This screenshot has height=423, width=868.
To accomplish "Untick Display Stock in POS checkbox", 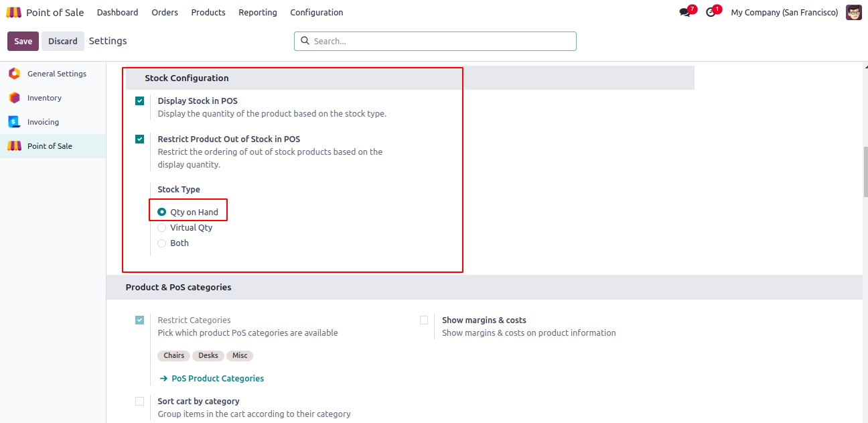I will [x=139, y=101].
